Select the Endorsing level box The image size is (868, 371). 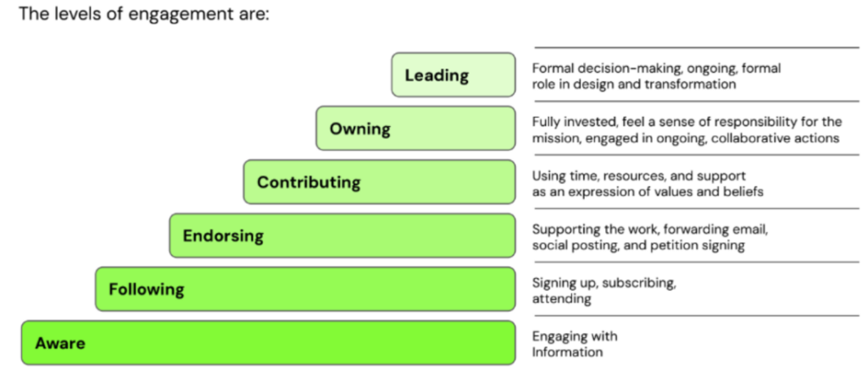tap(342, 235)
